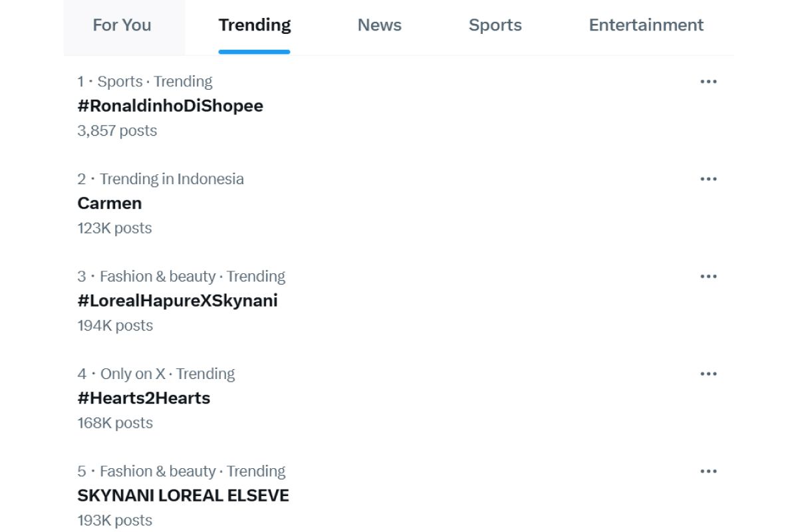Click the 123K posts count under Carmen
Viewport: 798px width, 532px height.
coord(114,228)
